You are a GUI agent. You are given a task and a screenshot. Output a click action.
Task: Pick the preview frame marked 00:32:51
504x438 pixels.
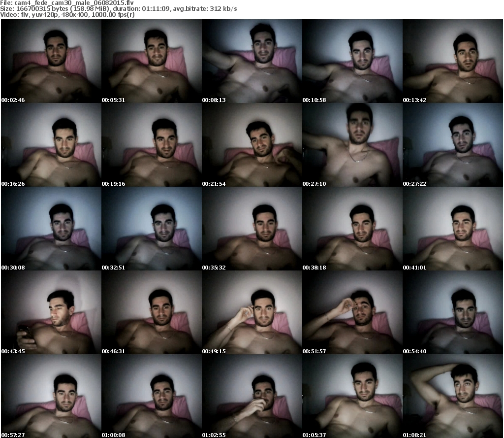pos(152,229)
